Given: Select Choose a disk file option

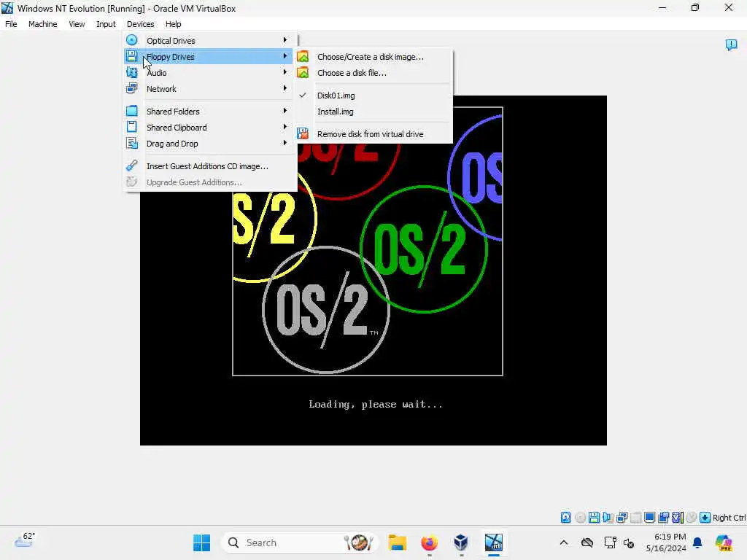Looking at the screenshot, I should click(x=374, y=73).
